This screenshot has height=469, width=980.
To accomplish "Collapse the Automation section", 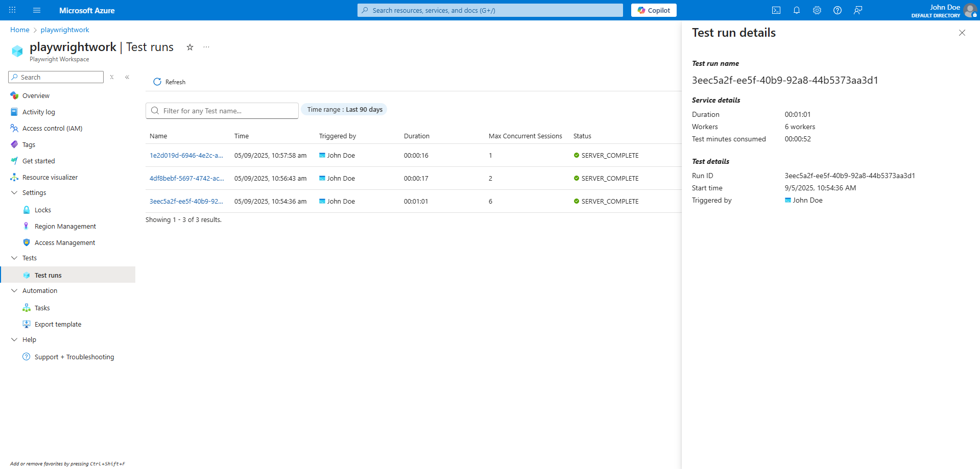I will click(x=14, y=290).
